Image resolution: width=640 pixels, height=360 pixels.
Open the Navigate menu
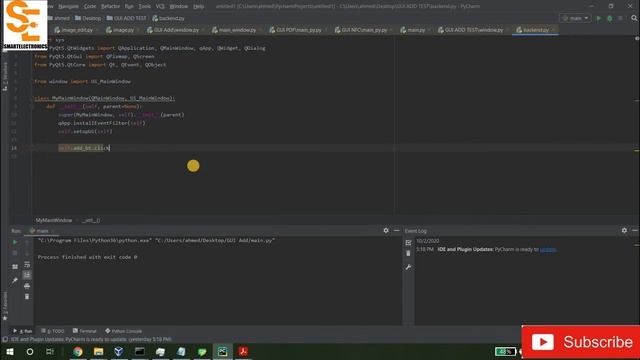(68, 7)
